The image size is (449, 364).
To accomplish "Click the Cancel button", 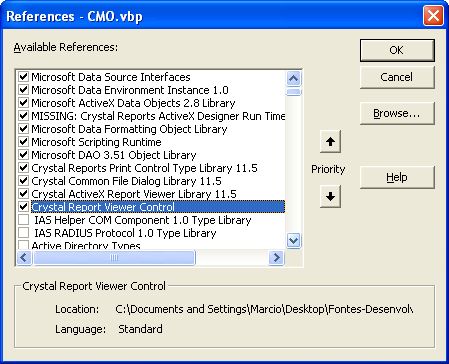I will pyautogui.click(x=397, y=77).
